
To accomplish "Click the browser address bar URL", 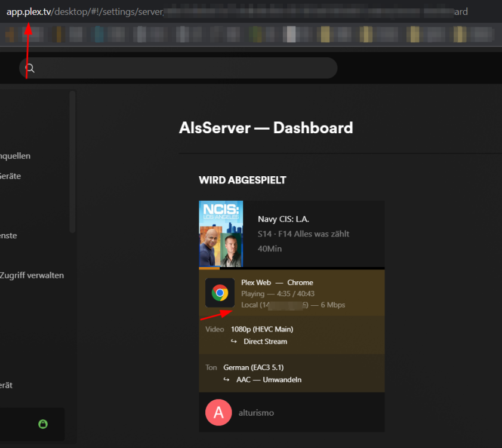I will coord(237,12).
